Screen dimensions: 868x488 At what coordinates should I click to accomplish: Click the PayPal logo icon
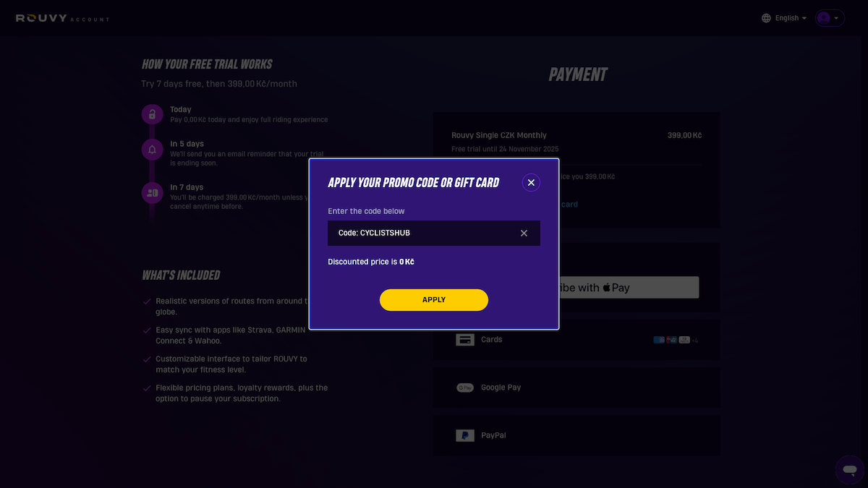pyautogui.click(x=464, y=435)
